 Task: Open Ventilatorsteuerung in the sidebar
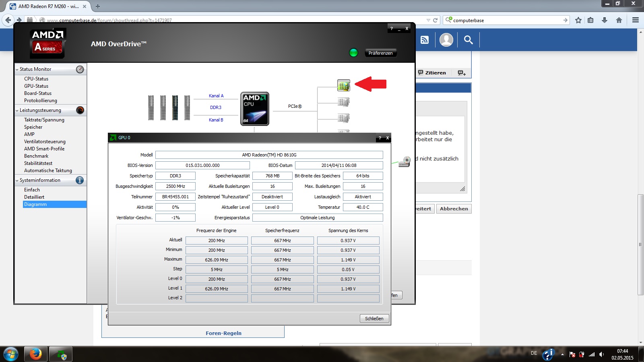(x=45, y=142)
